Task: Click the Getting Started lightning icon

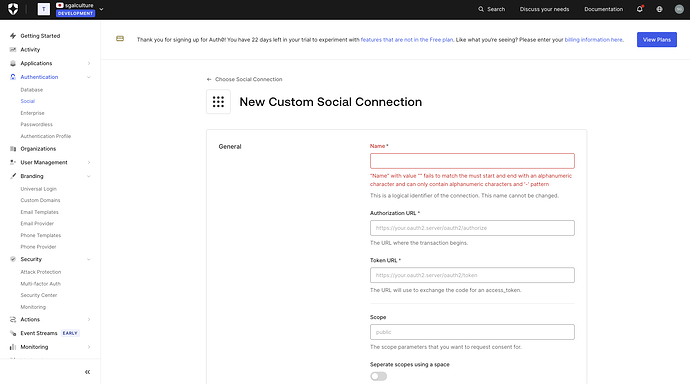Action: click(13, 36)
